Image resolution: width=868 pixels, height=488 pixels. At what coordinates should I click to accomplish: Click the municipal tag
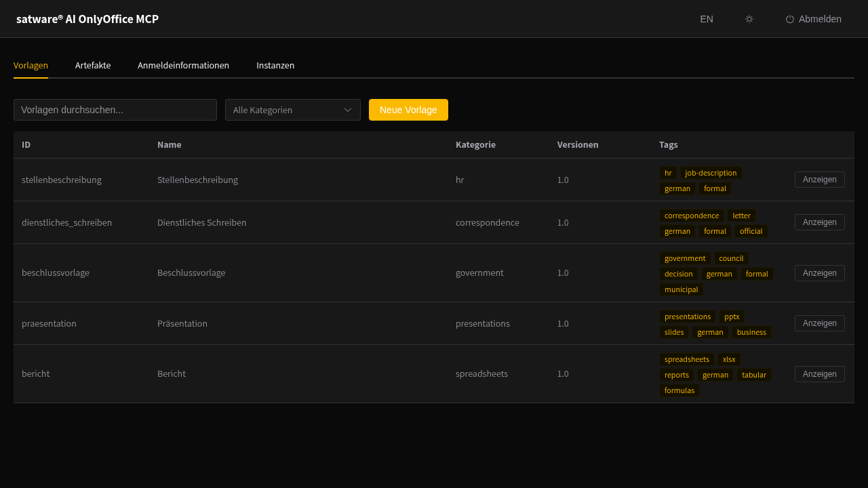tap(682, 289)
